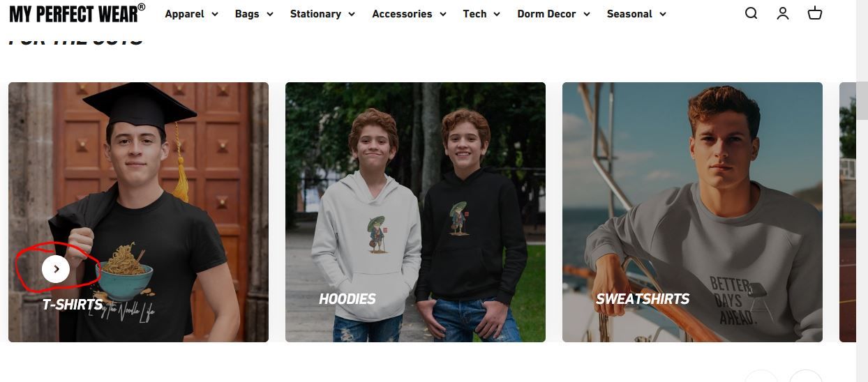Open the Dorm Decor menu
The image size is (868, 382).
554,14
